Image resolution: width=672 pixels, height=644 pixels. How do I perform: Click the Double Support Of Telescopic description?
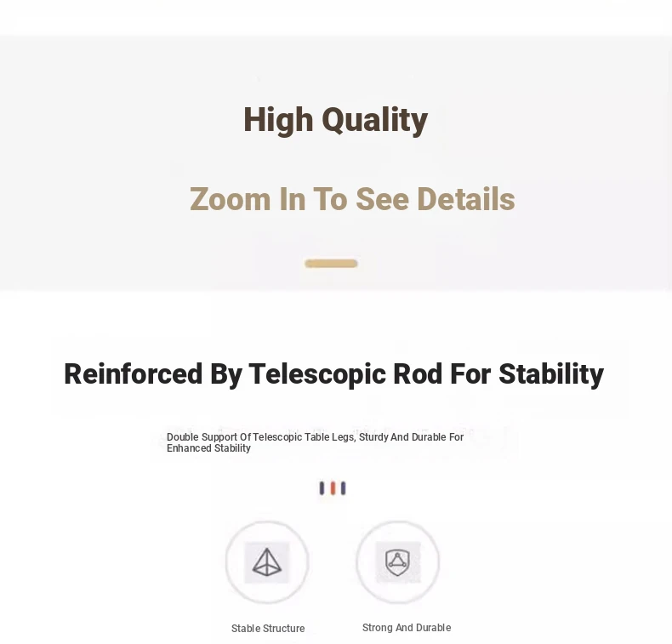[x=315, y=442]
